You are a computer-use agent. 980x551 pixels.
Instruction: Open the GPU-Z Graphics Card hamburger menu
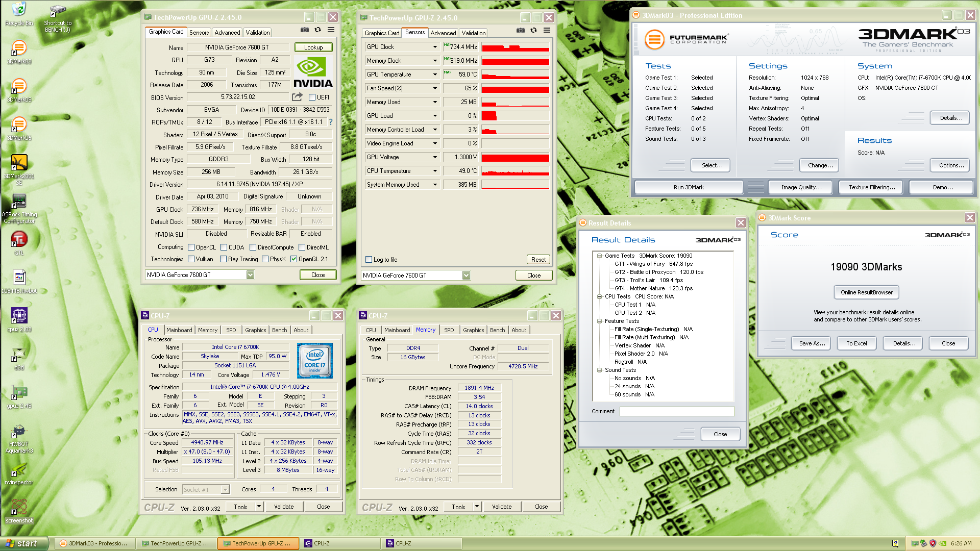tap(331, 30)
